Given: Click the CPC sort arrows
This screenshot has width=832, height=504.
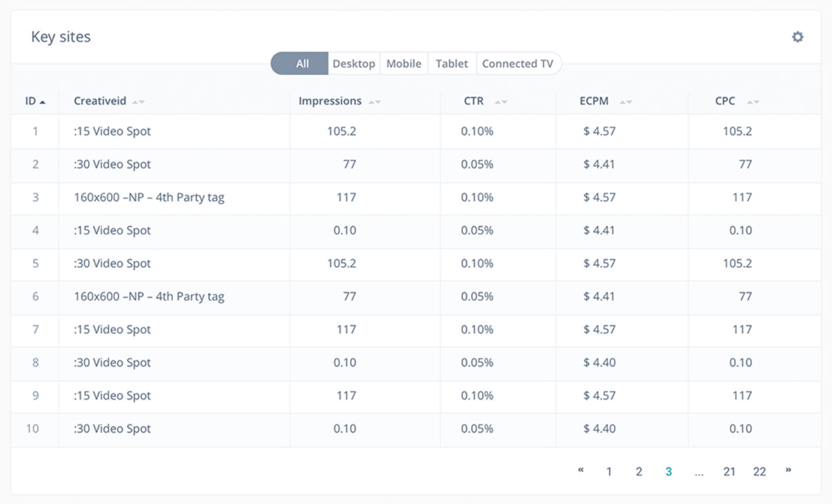Looking at the screenshot, I should tap(753, 102).
